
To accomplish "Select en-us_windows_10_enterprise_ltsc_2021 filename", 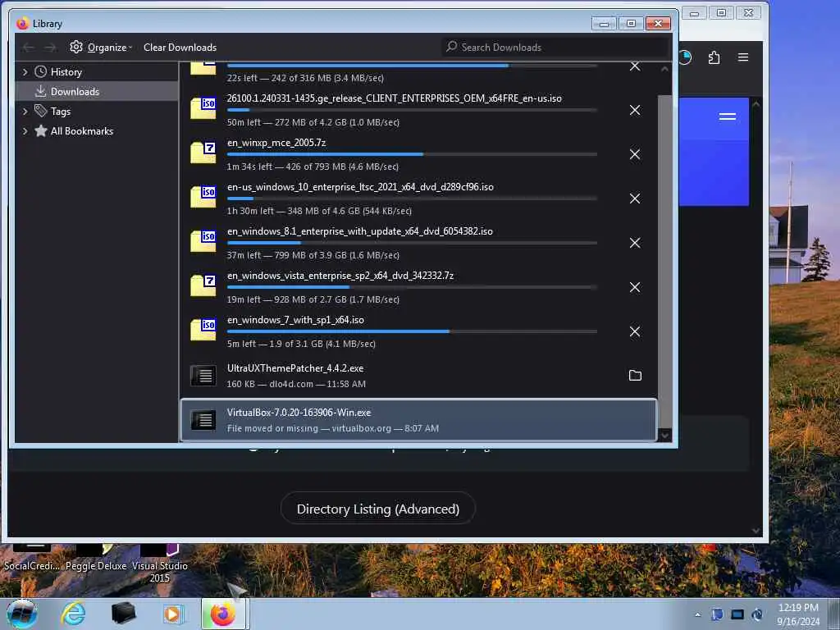I will pyautogui.click(x=361, y=187).
